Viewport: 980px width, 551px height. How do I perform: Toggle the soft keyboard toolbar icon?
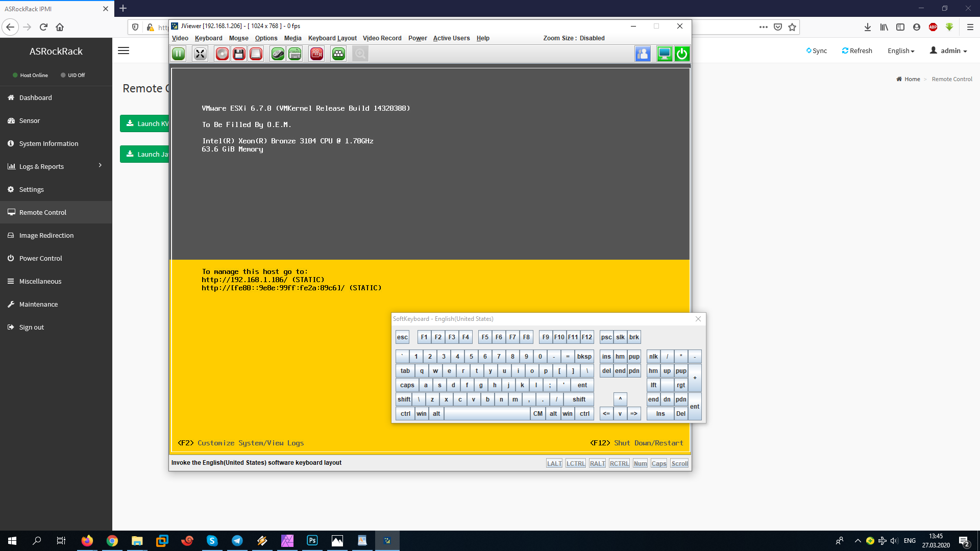(x=295, y=54)
